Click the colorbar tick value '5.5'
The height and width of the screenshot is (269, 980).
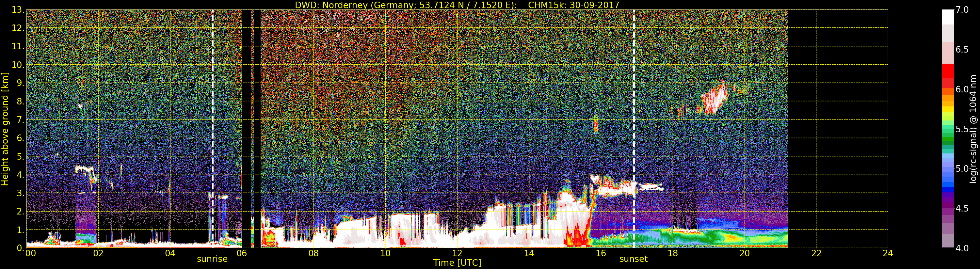(x=962, y=129)
